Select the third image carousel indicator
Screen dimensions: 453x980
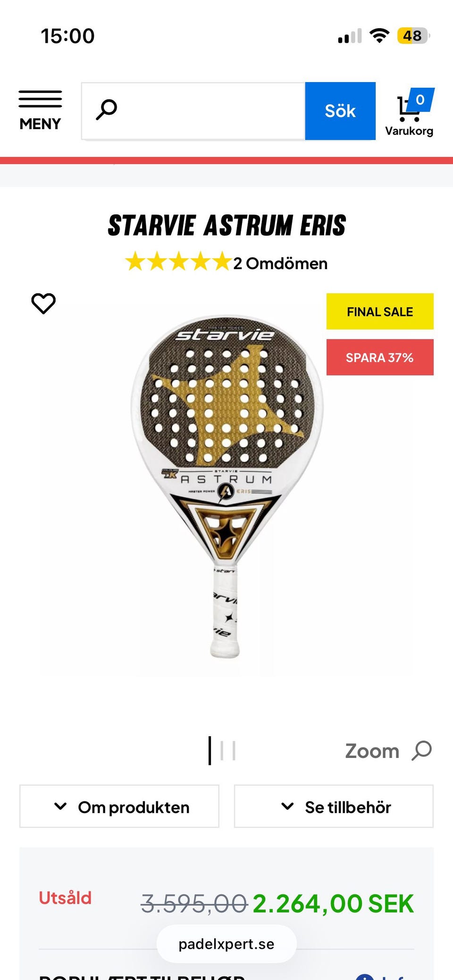click(x=234, y=751)
